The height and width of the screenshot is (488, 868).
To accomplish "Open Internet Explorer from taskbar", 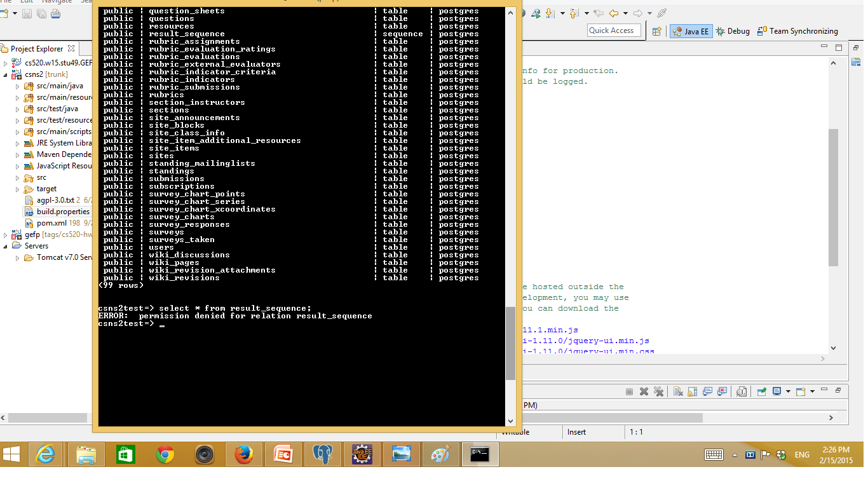I will pos(46,454).
